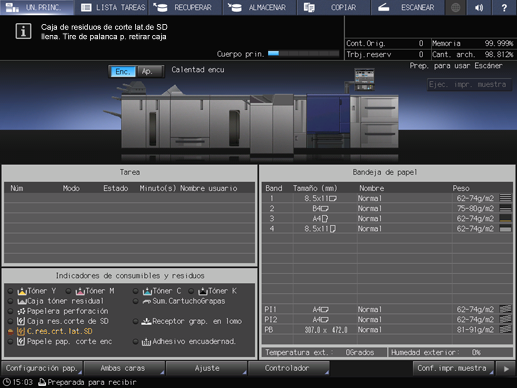
Task: Click the Humedad exterior field
Action: (x=450, y=353)
